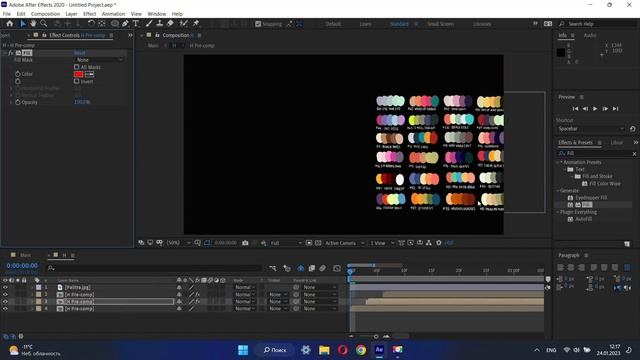Enable the All Masks checkbox
This screenshot has height=360, width=640.
tap(76, 67)
